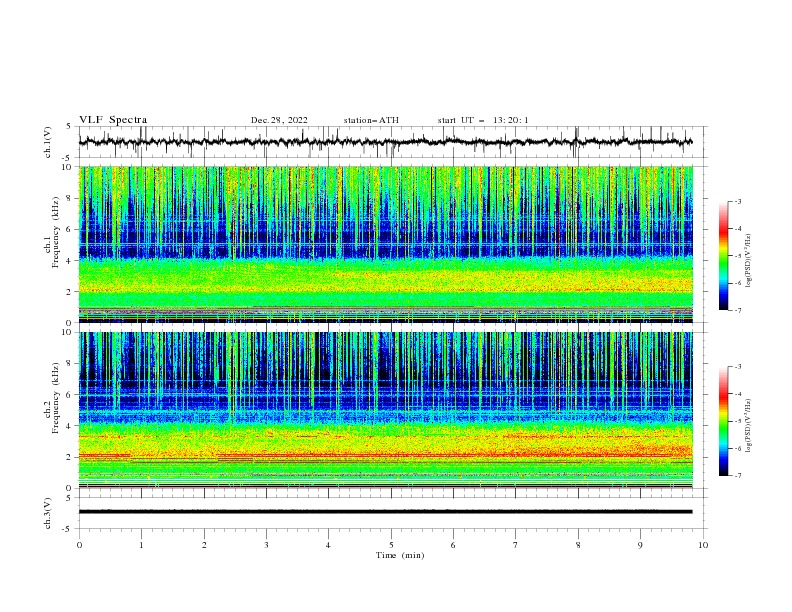Click the log(PSD) label beside ch.2 color bar
This screenshot has height=612, width=792.
748,425
